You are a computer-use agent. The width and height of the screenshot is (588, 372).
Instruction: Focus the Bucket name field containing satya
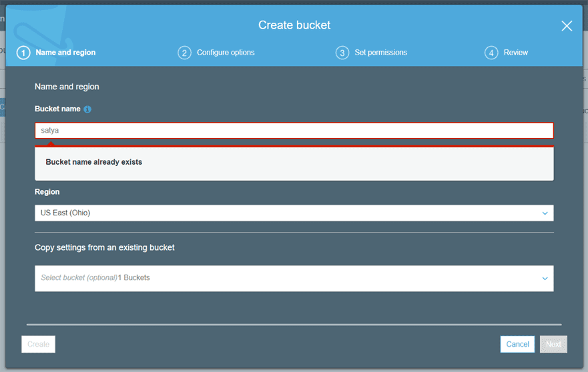pos(294,131)
